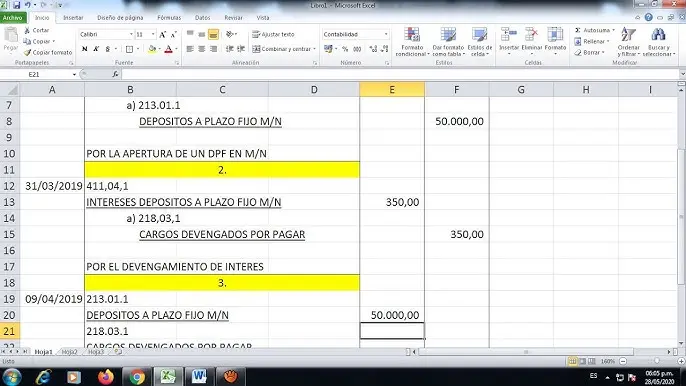Switch to the Fórmulas tab

pyautogui.click(x=169, y=18)
